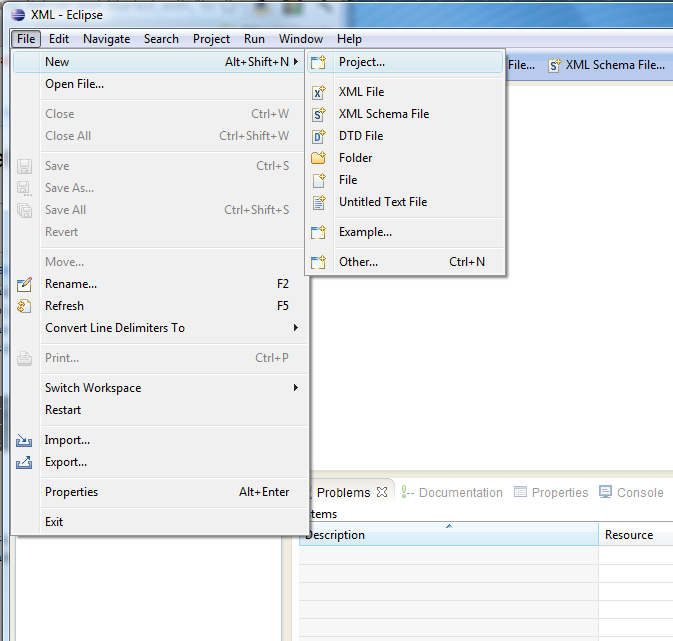Choose Open File... from File menu

pyautogui.click(x=160, y=84)
